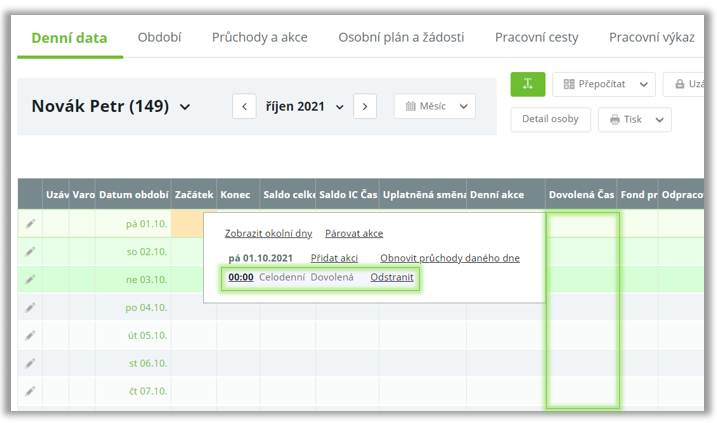Click pencil edit icon for čt 07.10.
This screenshot has width=717, height=423.
click(30, 391)
